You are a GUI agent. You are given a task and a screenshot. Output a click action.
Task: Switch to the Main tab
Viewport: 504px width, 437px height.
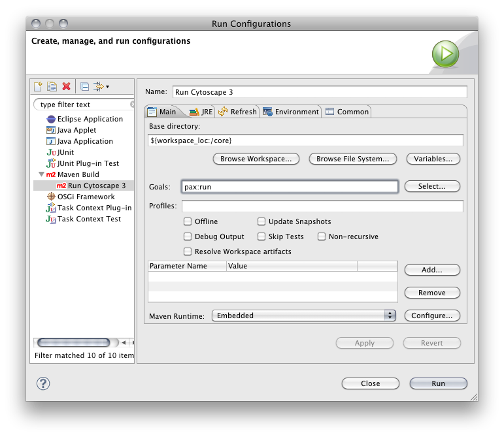pos(162,112)
